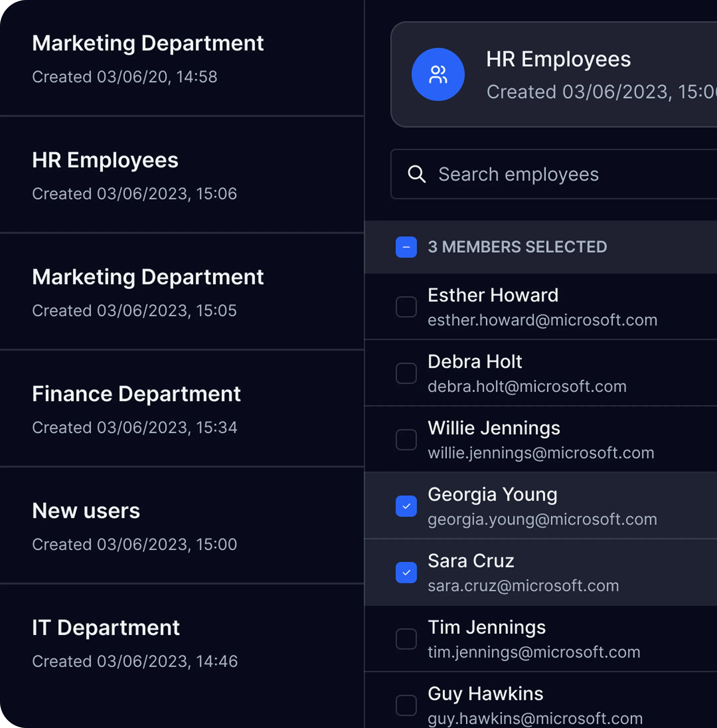The width and height of the screenshot is (717, 728).
Task: Check the Willie Jennings checkbox
Action: [406, 439]
